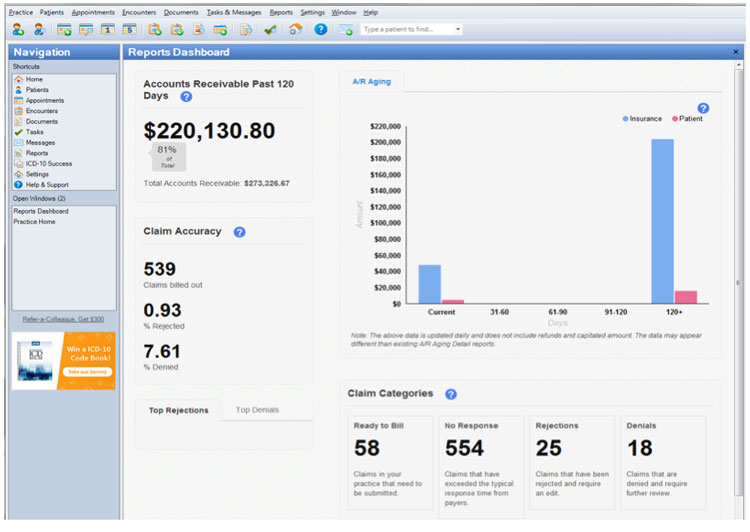Click the green checkmark Tasks toolbar icon
Viewport: 750px width, 532px height.
270,30
